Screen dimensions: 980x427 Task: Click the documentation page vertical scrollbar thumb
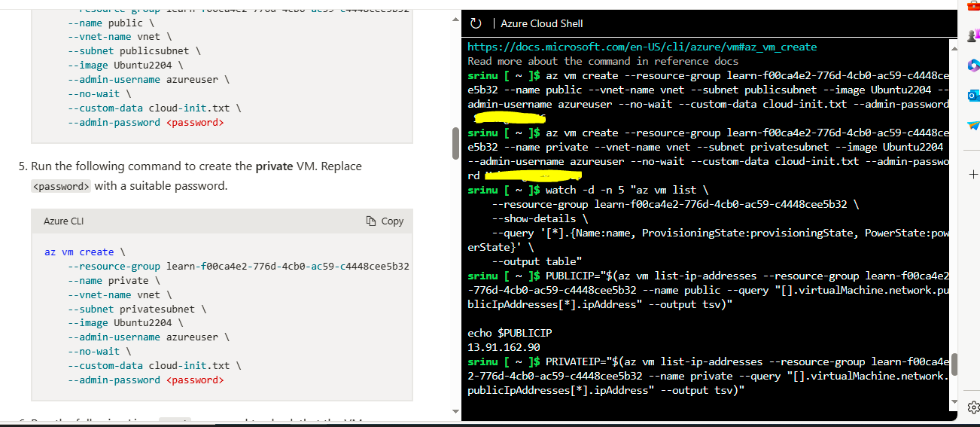pyautogui.click(x=455, y=143)
